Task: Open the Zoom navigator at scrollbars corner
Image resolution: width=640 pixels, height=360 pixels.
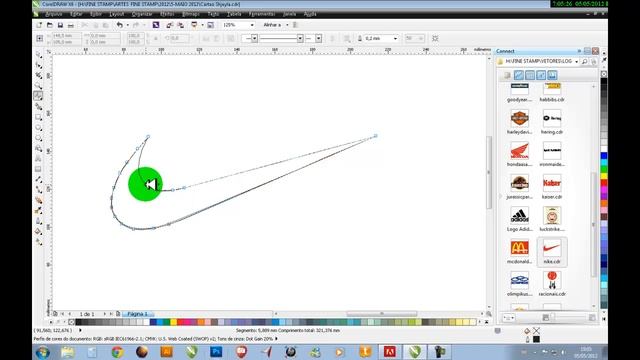Action: [489, 314]
